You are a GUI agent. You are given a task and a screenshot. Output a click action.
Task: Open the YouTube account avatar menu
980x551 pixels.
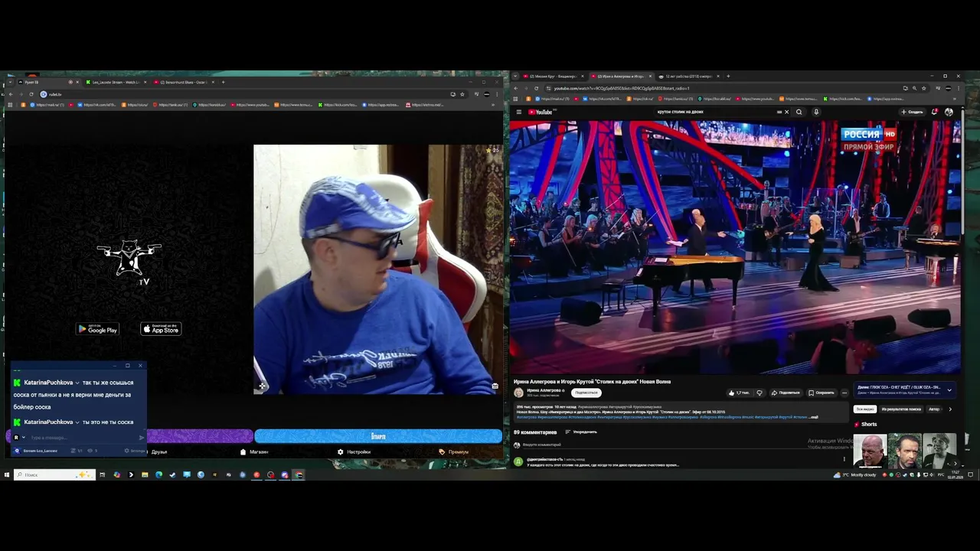[949, 112]
